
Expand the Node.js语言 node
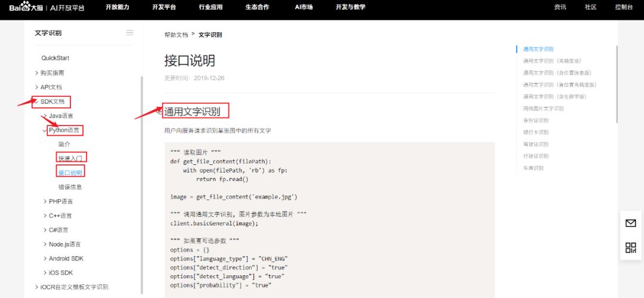[x=45, y=244]
